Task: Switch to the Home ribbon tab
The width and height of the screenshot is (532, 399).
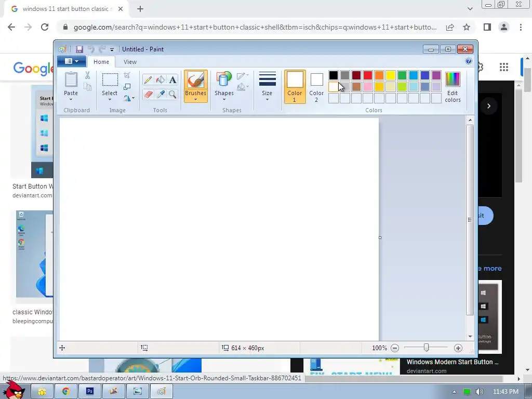Action: click(x=101, y=62)
